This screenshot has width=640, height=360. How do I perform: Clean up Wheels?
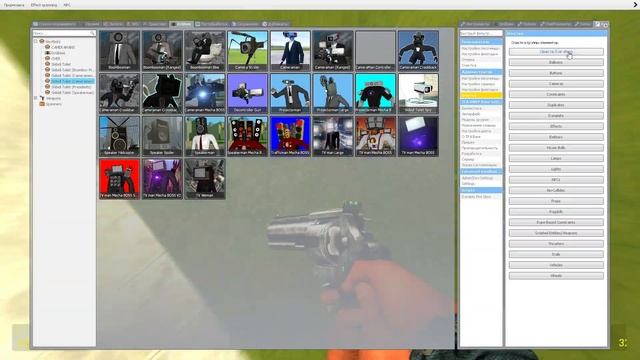tap(556, 276)
